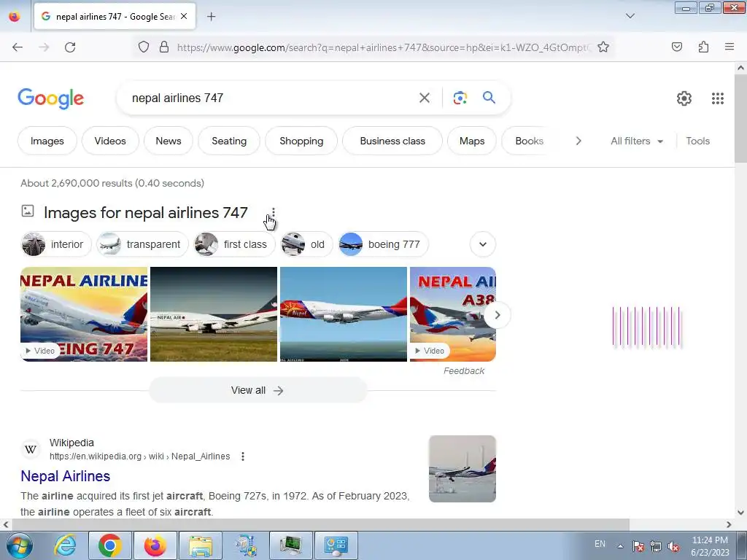747x560 pixels.
Task: Bookmark this page with the star
Action: 603,47
